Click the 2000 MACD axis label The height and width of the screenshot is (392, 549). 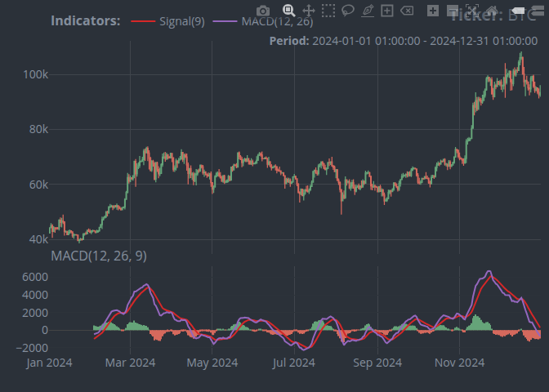35,313
